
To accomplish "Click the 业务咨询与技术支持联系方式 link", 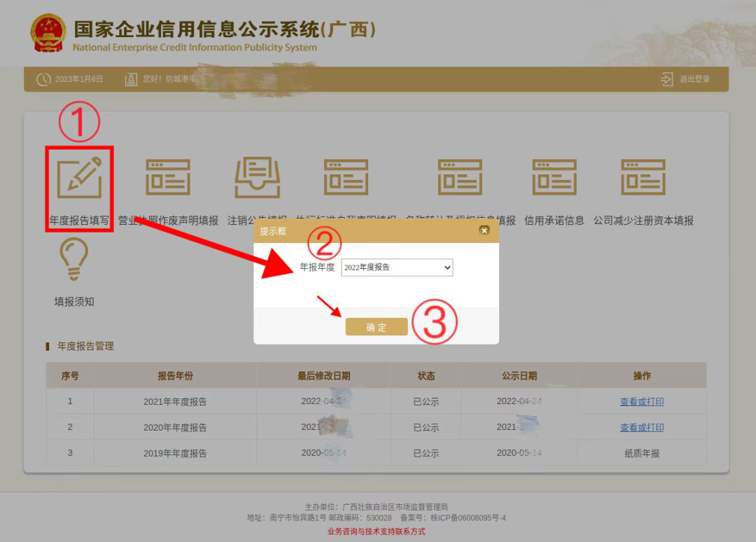I will pos(376,531).
